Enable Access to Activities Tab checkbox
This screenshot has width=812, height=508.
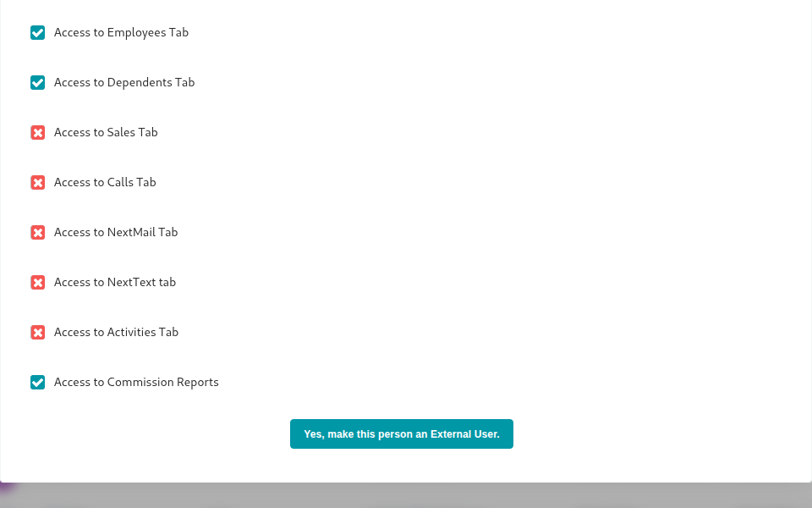point(37,332)
